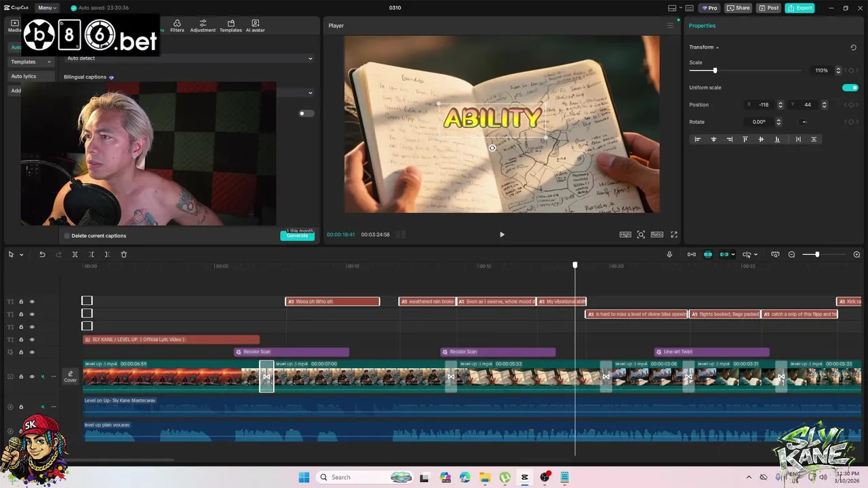Viewport: 868px width, 488px height.
Task: Align right using the alignment icon
Action: 730,139
